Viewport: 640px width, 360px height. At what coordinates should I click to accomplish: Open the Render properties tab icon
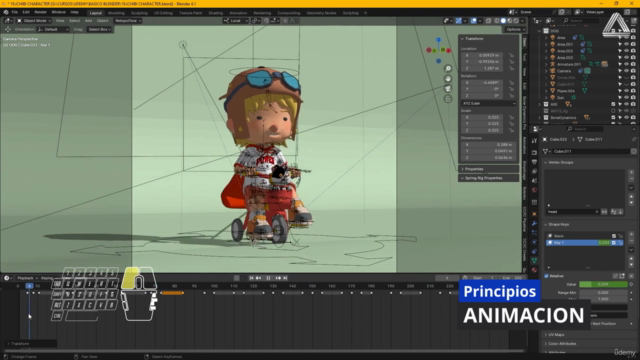pos(534,152)
